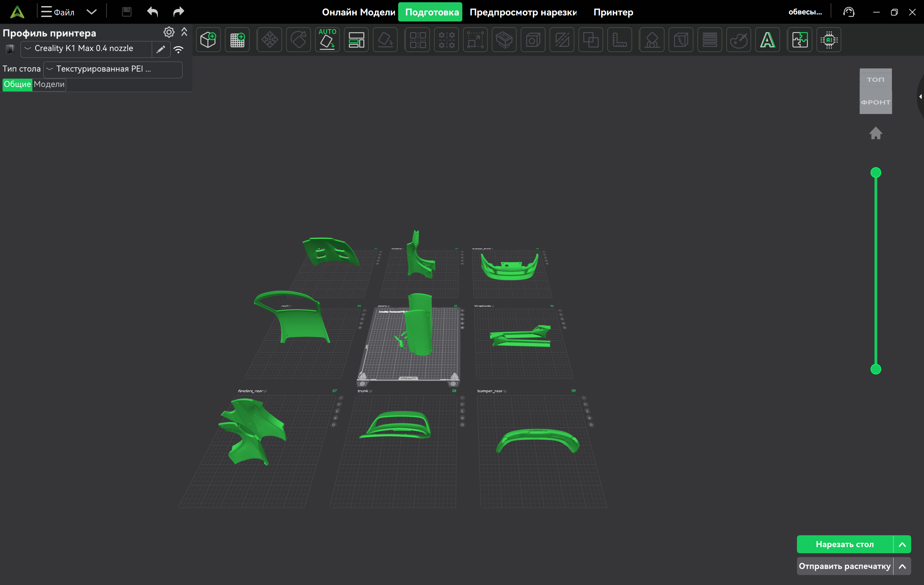Image resolution: width=924 pixels, height=585 pixels.
Task: Click the Нарезать стол button
Action: (x=844, y=544)
